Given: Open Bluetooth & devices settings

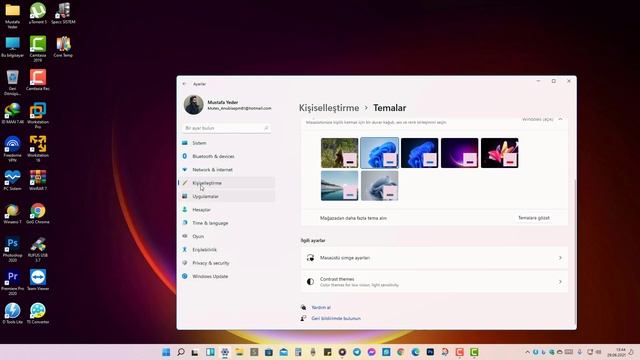Looking at the screenshot, I should pos(227,156).
